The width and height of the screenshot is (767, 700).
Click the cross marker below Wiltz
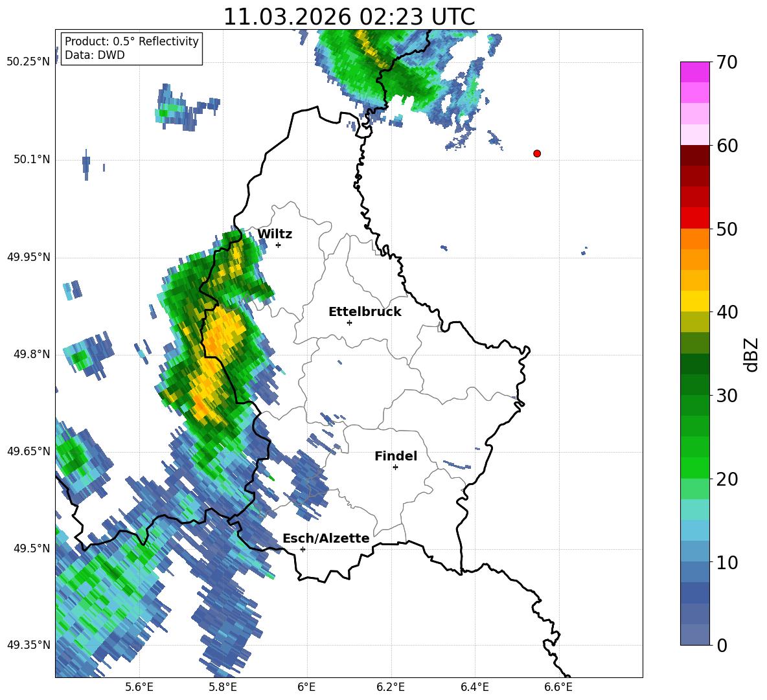278,245
